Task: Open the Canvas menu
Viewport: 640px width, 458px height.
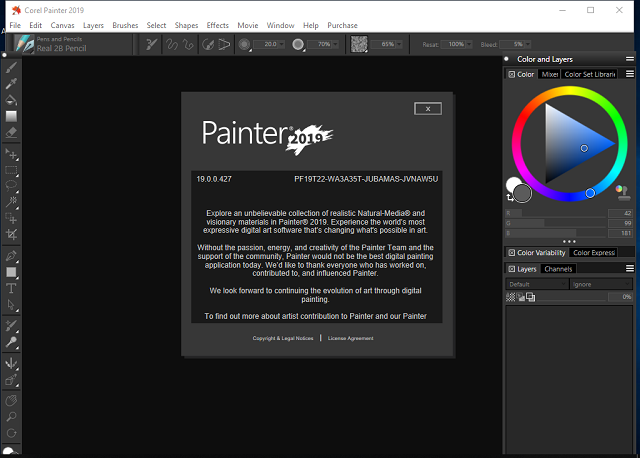Action: click(x=62, y=25)
